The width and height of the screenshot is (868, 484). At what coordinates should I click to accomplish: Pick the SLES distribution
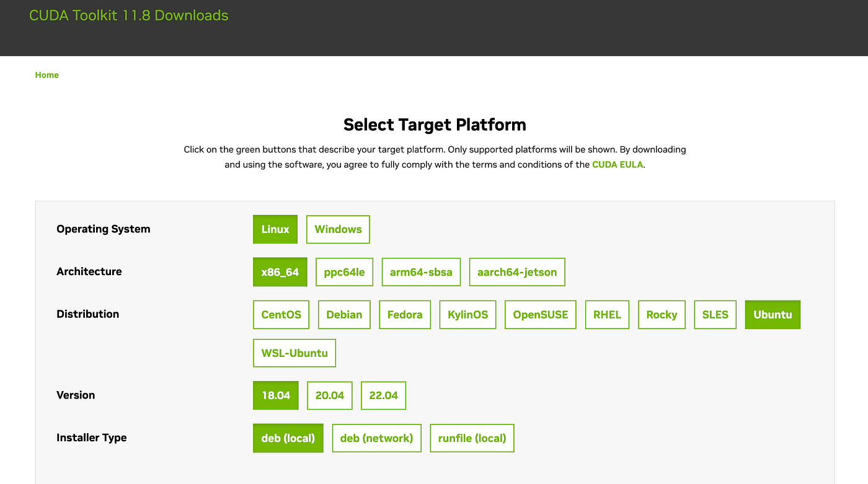715,315
